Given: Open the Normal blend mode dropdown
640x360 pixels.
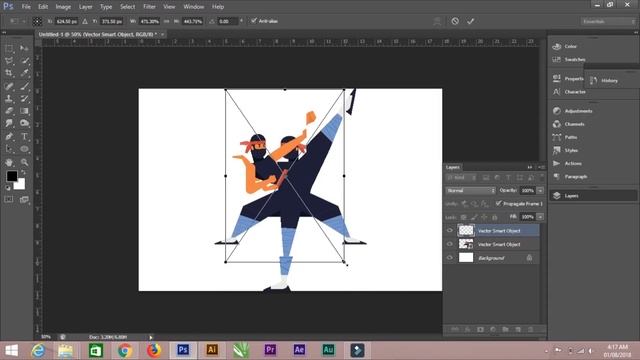Looking at the screenshot, I should [x=470, y=191].
